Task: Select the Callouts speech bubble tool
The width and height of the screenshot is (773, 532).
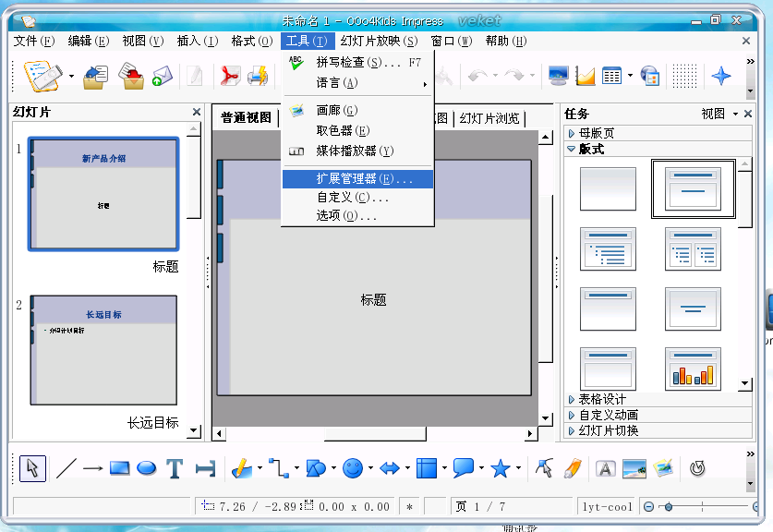Action: pos(464,468)
